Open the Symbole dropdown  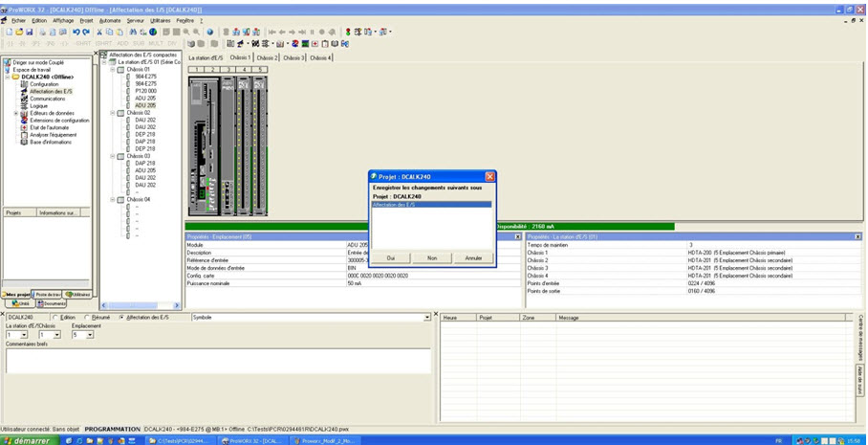pos(426,318)
